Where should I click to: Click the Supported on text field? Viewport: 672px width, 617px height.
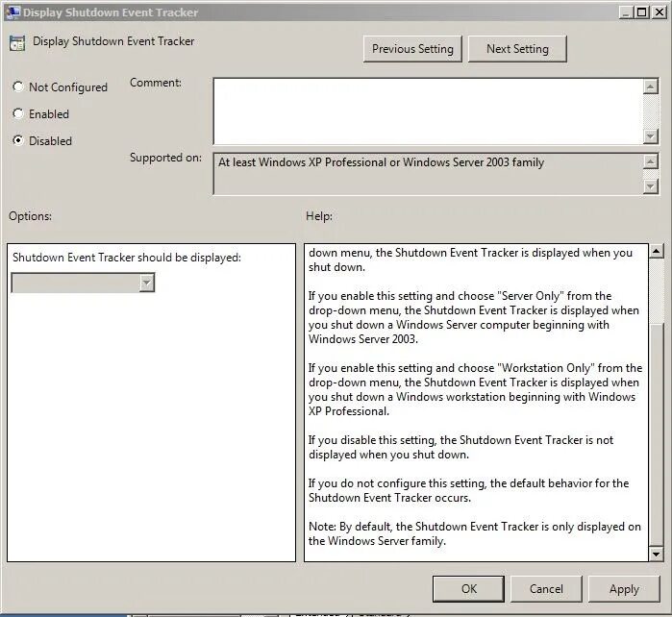[428, 174]
